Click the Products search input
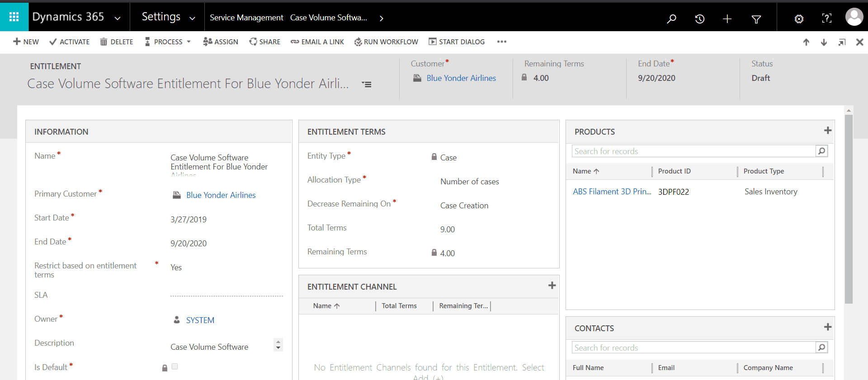868x380 pixels. tap(694, 151)
